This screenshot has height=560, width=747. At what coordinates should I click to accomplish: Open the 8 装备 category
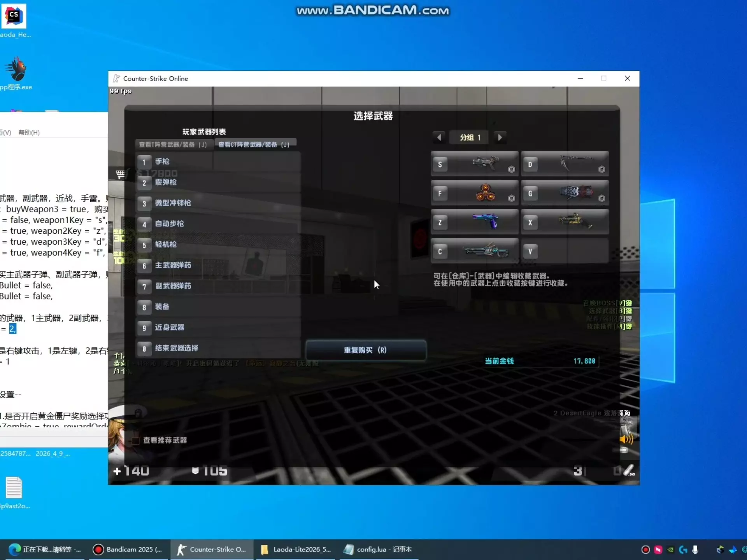[x=219, y=307]
